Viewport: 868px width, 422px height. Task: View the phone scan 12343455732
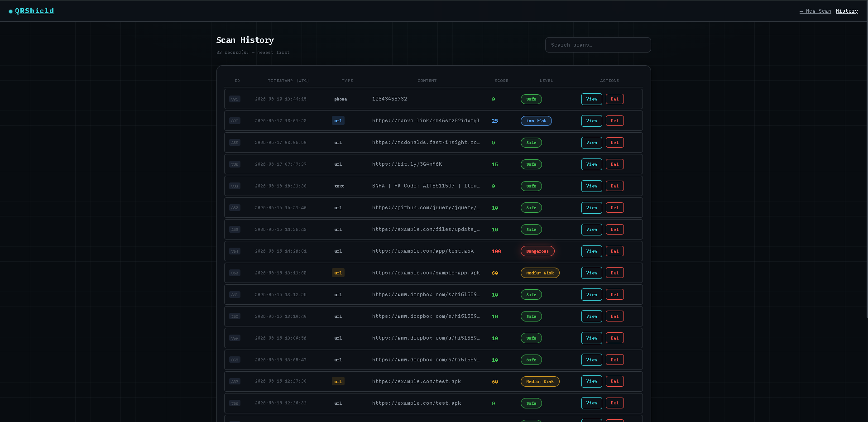(591, 99)
